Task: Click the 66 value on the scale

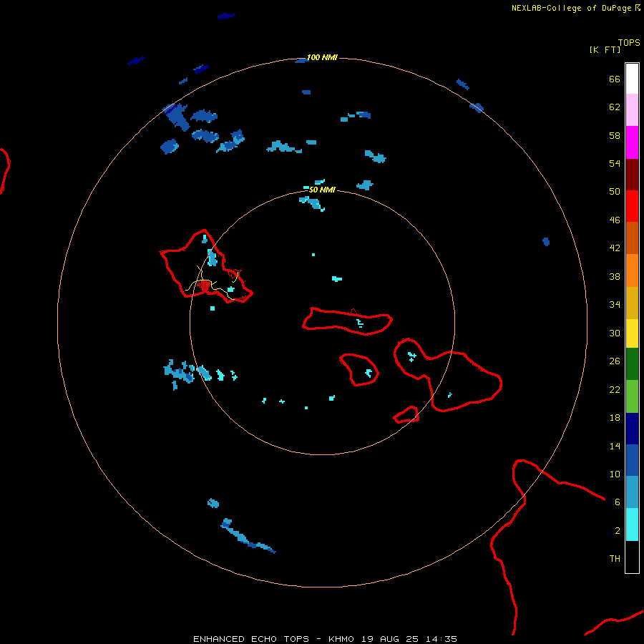Action: [615, 79]
